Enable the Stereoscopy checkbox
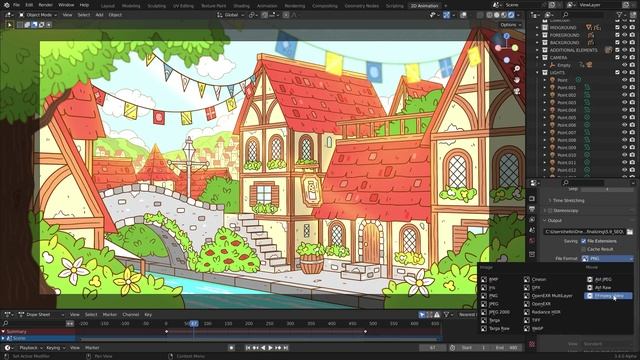The height and width of the screenshot is (360, 640). coord(550,211)
